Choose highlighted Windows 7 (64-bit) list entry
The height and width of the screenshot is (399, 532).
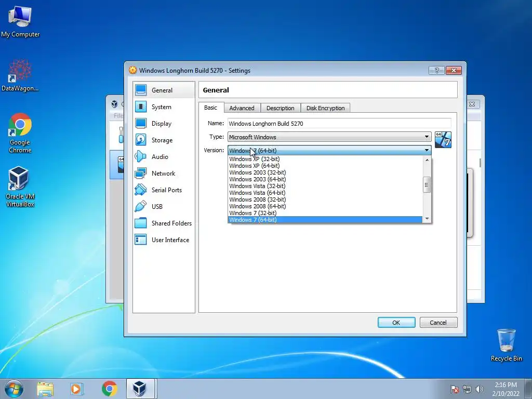(325, 220)
